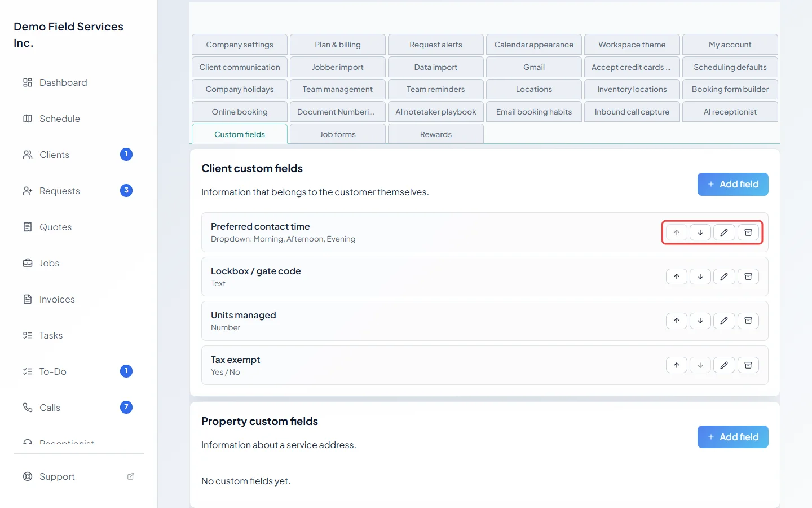Open the Clients page
The height and width of the screenshot is (508, 812).
pyautogui.click(x=78, y=155)
